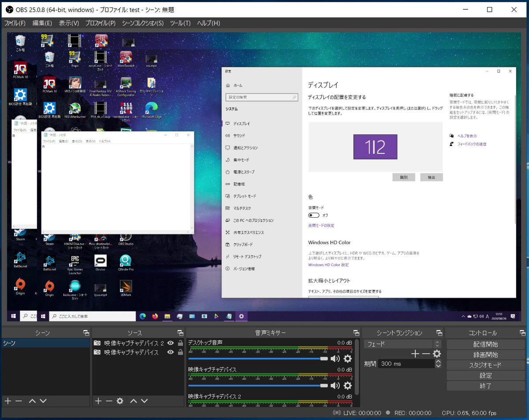Screen dimensions: 529x420
Task: Toggle visibility of 映像キャプチャデバイス source
Action: [171, 352]
